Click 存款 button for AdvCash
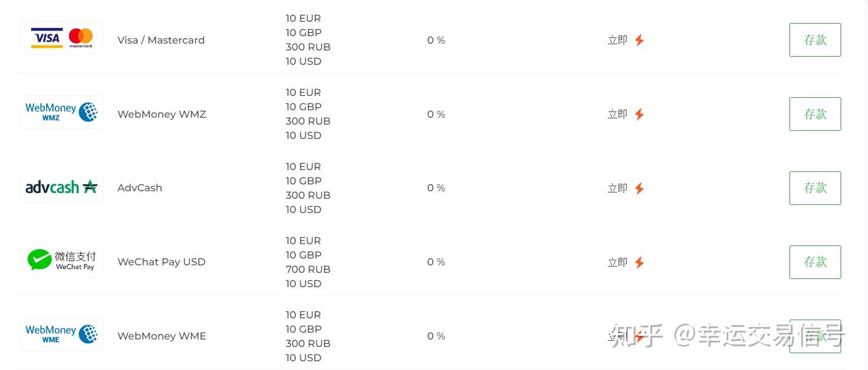This screenshot has height=370, width=868. tap(815, 188)
